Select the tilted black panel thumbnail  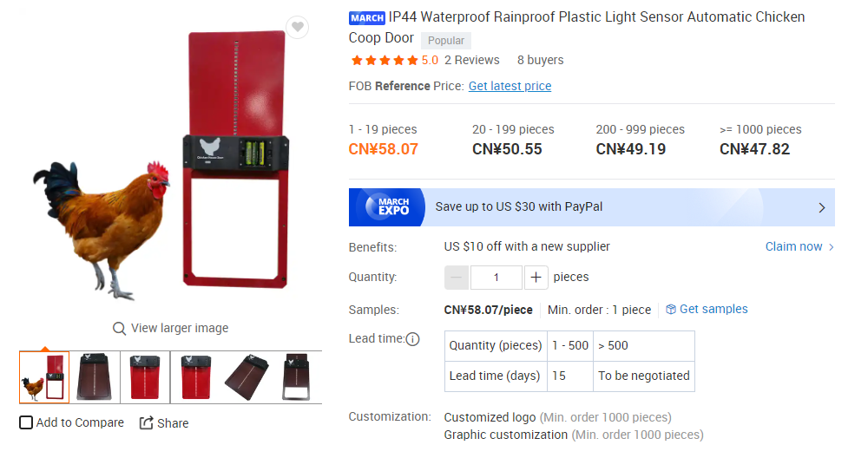click(247, 377)
